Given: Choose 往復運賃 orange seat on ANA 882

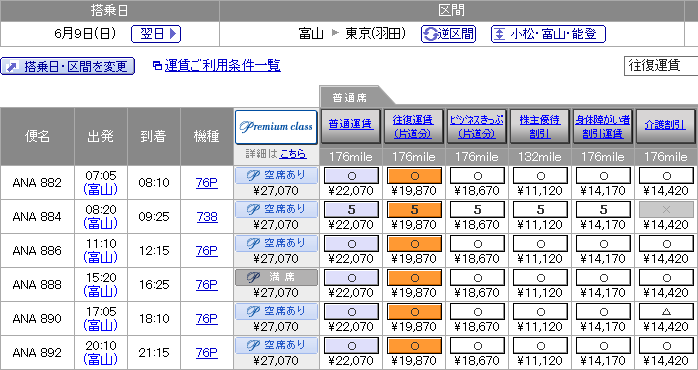Looking at the screenshot, I should tap(414, 175).
